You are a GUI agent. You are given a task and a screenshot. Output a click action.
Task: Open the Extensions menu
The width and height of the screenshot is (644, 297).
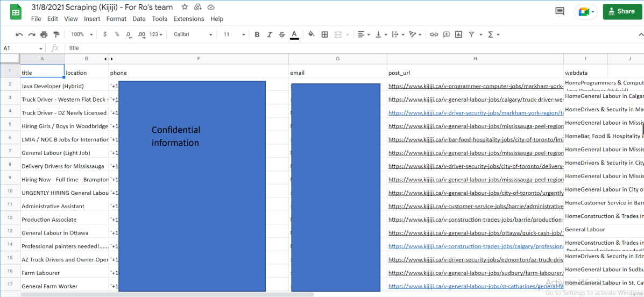point(189,19)
